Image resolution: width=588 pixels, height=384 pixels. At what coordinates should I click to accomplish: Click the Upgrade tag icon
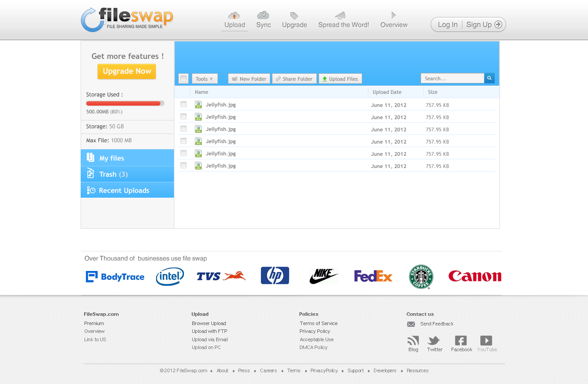click(294, 16)
